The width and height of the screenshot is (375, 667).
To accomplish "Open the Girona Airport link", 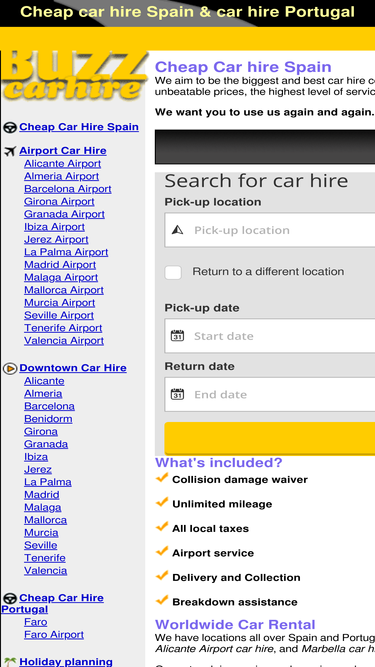I will [x=59, y=201].
